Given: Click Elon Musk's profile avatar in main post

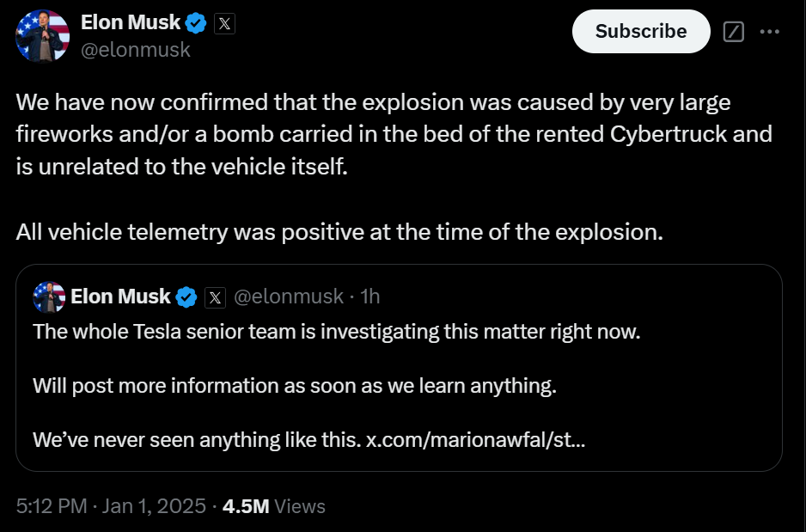Looking at the screenshot, I should pos(43,35).
